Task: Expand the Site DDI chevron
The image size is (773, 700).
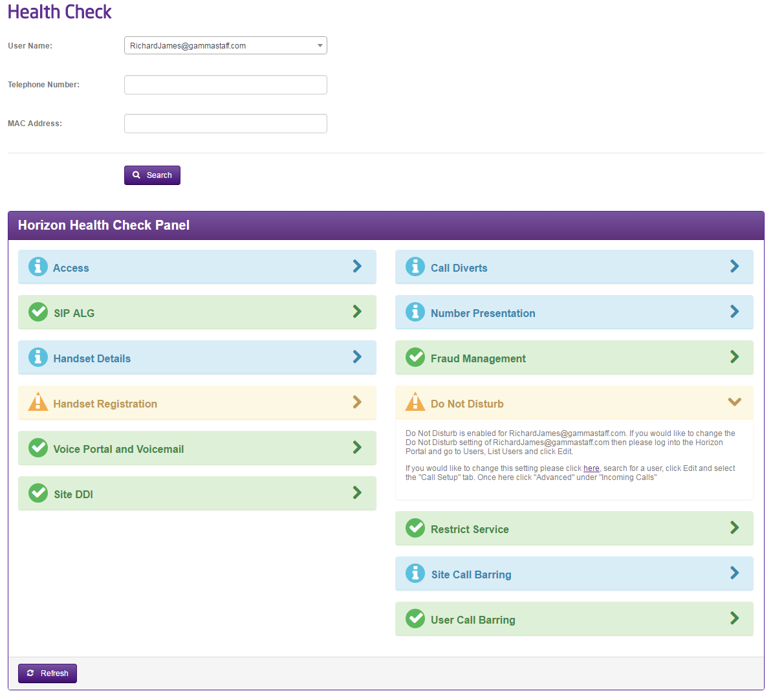Action: click(x=358, y=494)
